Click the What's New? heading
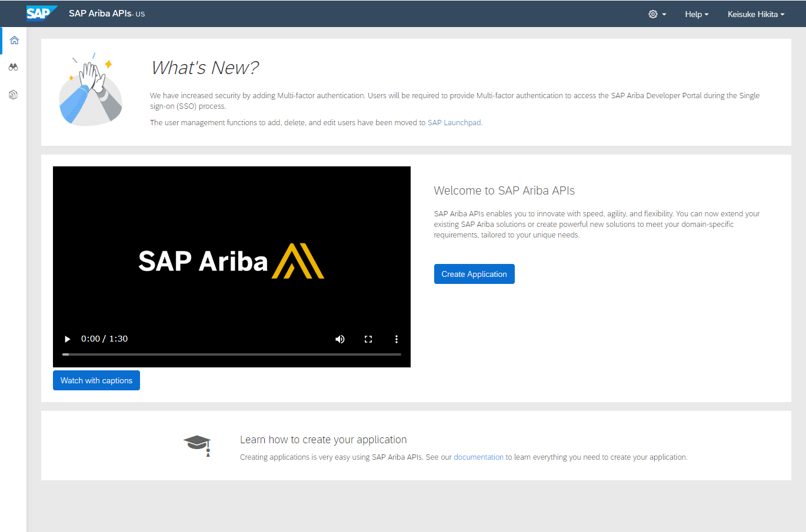The height and width of the screenshot is (532, 806). click(205, 68)
